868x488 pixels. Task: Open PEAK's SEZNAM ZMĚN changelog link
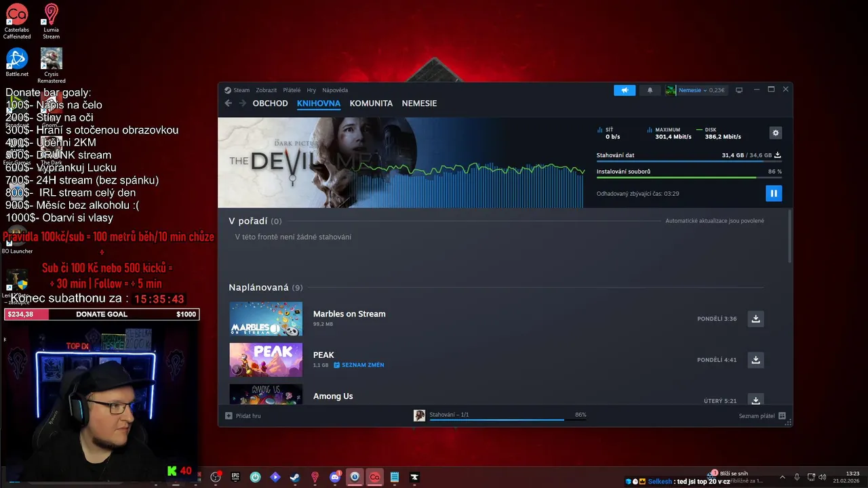(x=359, y=365)
